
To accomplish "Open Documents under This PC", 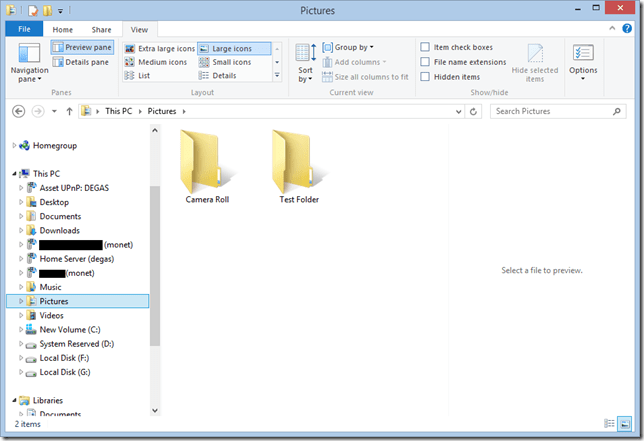I will (x=60, y=216).
